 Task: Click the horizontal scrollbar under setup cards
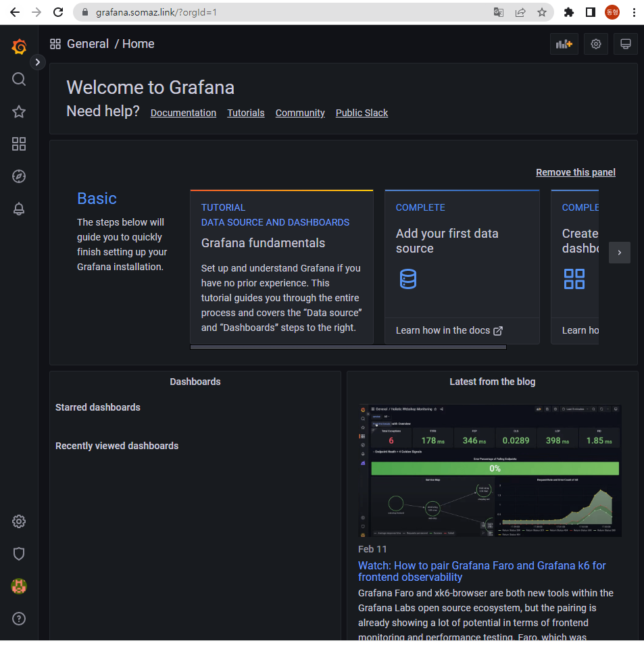click(348, 347)
